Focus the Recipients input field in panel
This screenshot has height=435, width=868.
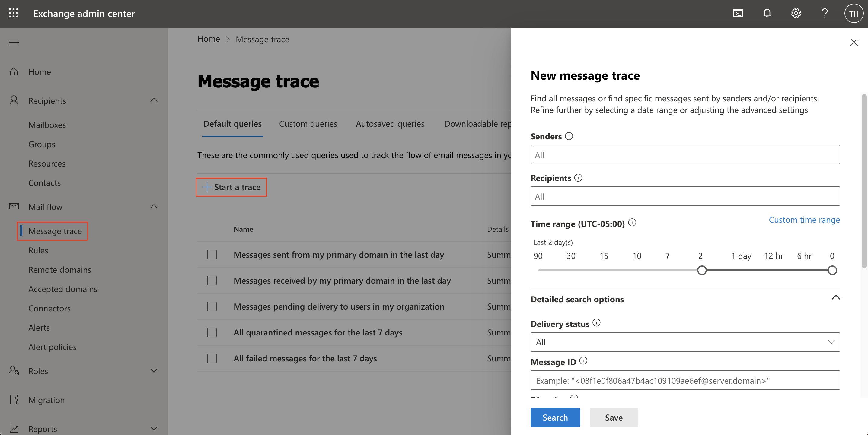click(685, 196)
